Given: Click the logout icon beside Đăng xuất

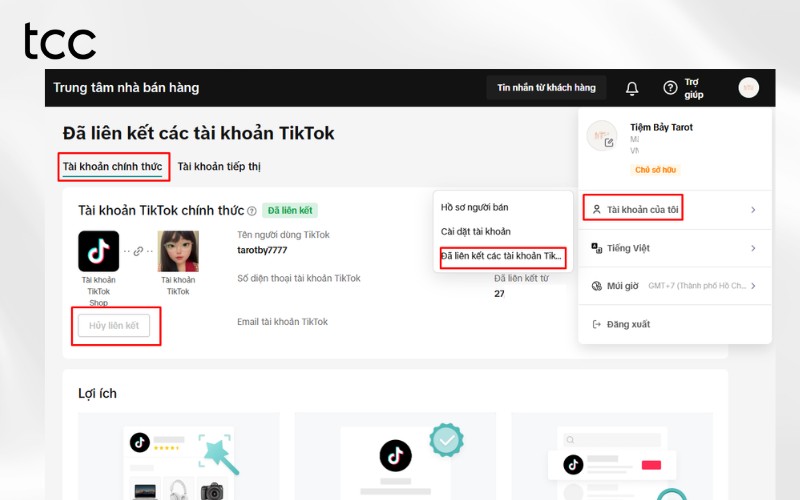Looking at the screenshot, I should pyautogui.click(x=596, y=324).
